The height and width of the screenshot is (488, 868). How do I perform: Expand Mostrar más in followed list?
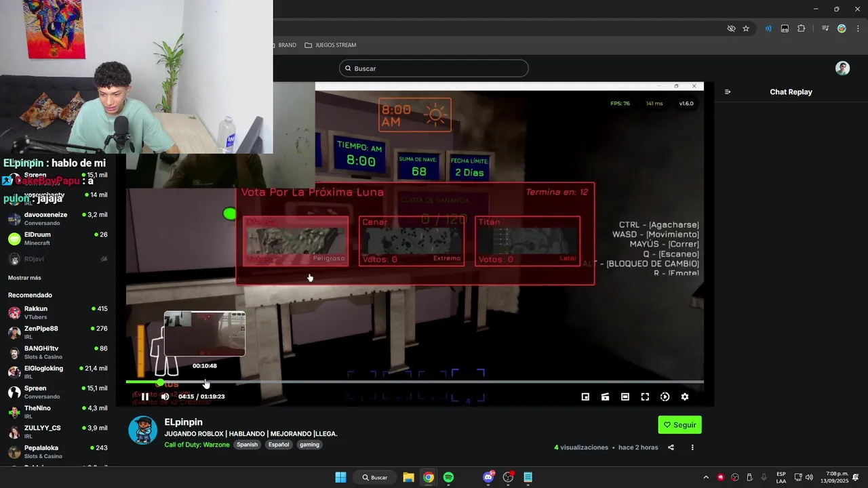click(x=24, y=278)
